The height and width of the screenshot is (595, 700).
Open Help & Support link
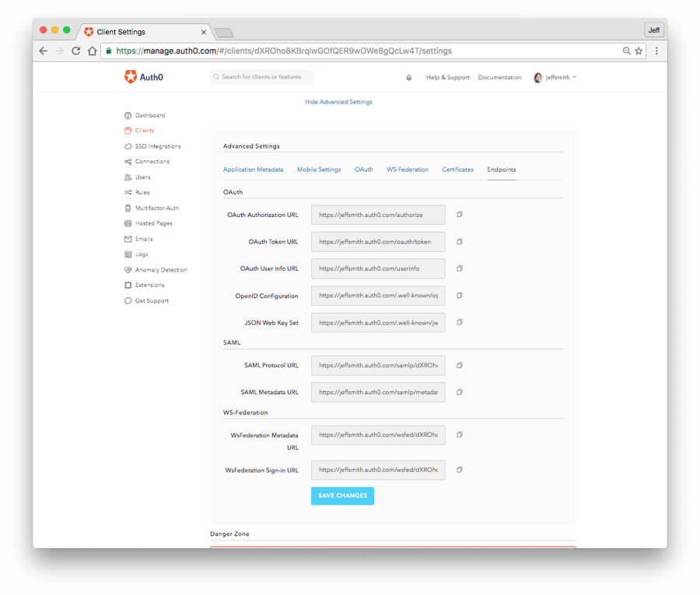[448, 77]
